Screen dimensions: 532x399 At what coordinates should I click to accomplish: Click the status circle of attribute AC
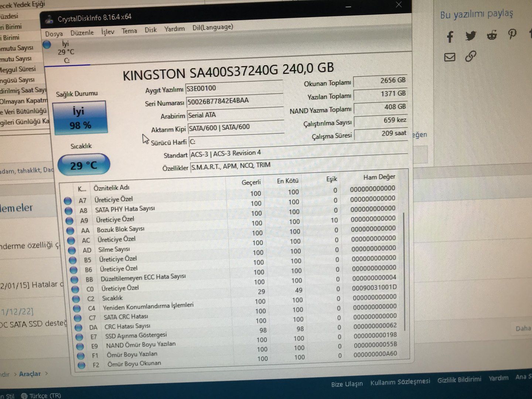coord(71,241)
